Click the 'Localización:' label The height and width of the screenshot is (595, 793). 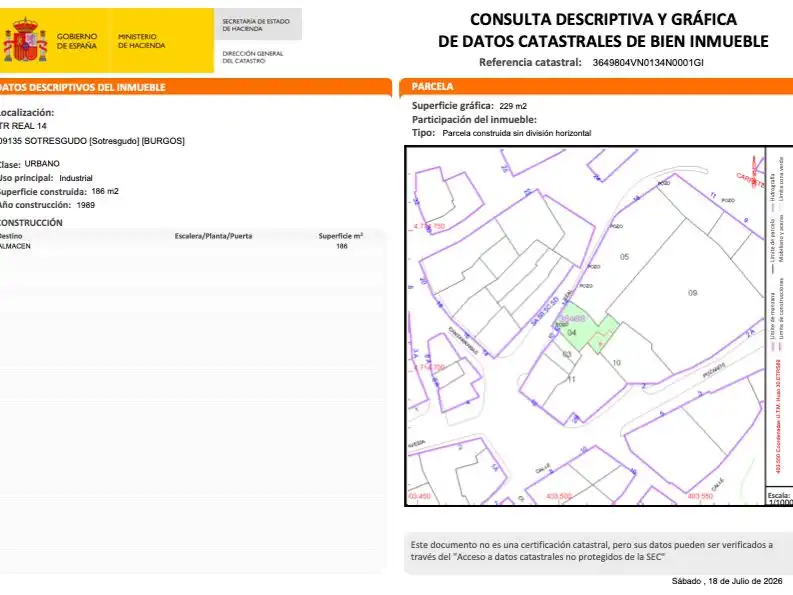[x=27, y=112]
